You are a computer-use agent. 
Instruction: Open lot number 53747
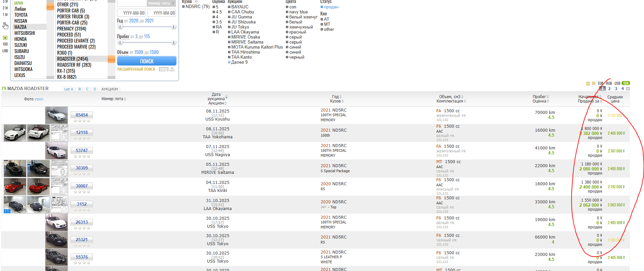(82, 150)
